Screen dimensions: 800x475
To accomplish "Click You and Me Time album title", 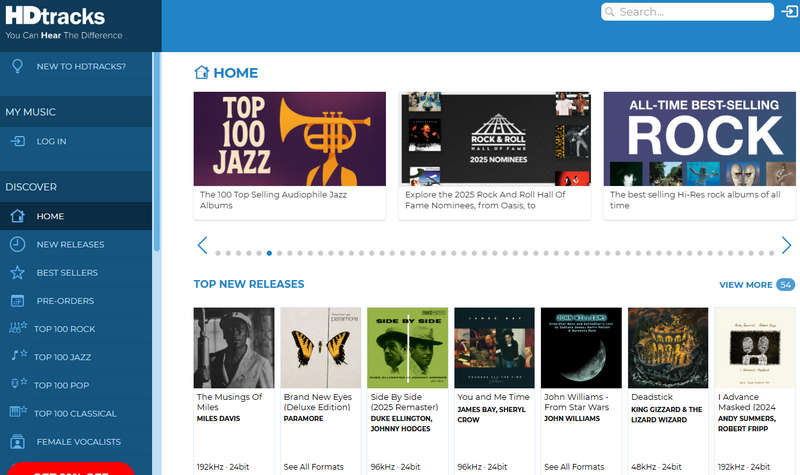I will tap(493, 397).
